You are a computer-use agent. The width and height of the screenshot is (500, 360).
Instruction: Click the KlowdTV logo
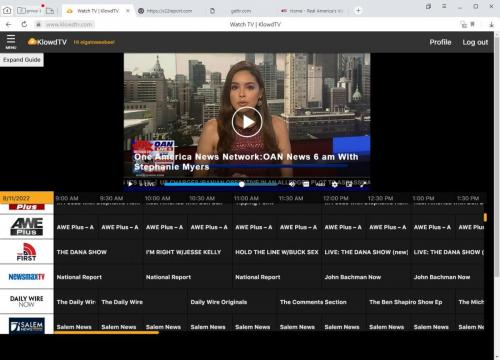coord(47,42)
